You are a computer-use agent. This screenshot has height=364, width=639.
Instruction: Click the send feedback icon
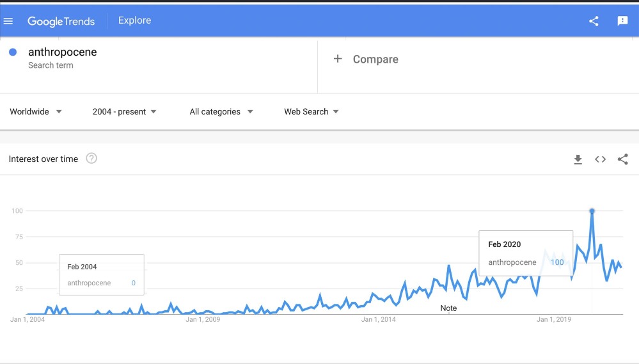(622, 21)
